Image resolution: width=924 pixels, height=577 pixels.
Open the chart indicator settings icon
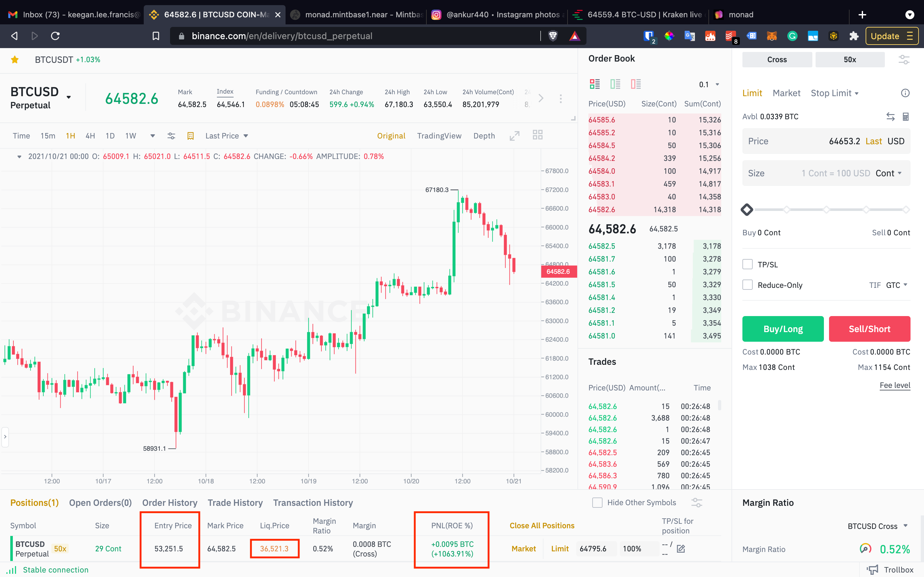pyautogui.click(x=171, y=136)
